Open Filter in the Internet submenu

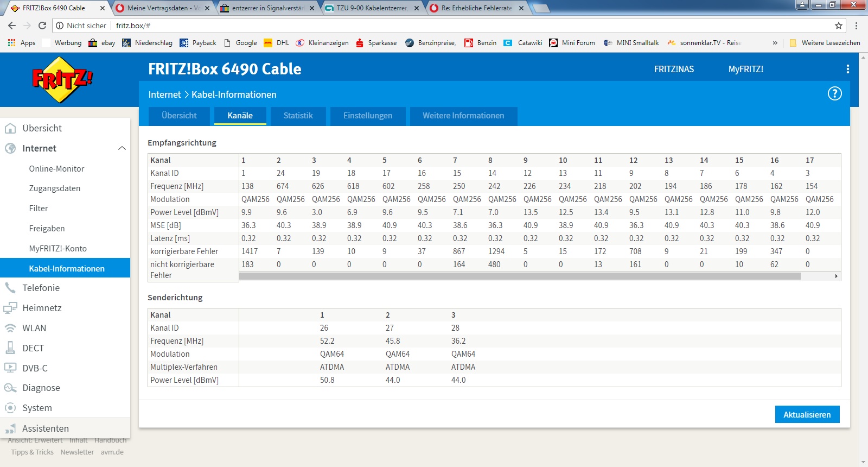point(39,209)
